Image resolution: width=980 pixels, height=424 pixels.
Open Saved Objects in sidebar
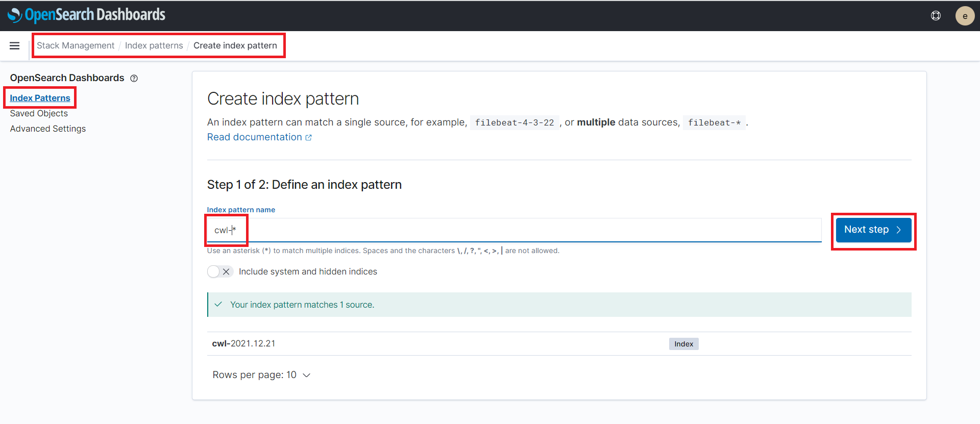39,113
